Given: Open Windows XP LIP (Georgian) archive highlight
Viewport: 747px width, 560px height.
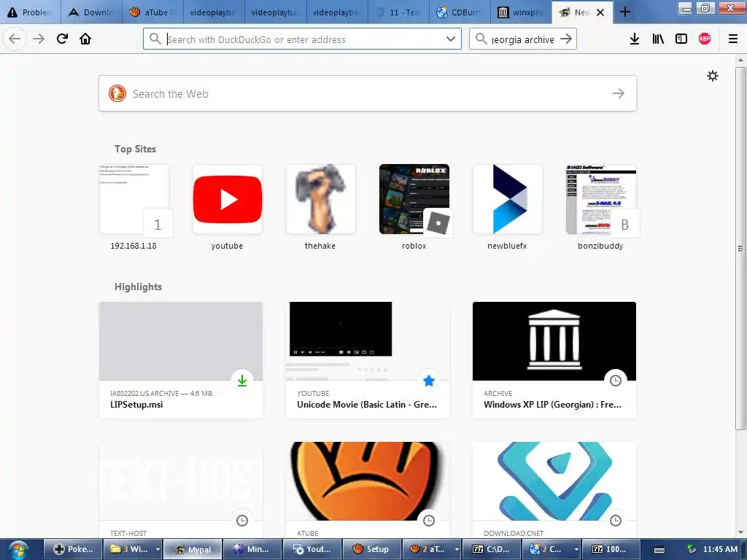Looking at the screenshot, I should coord(554,360).
